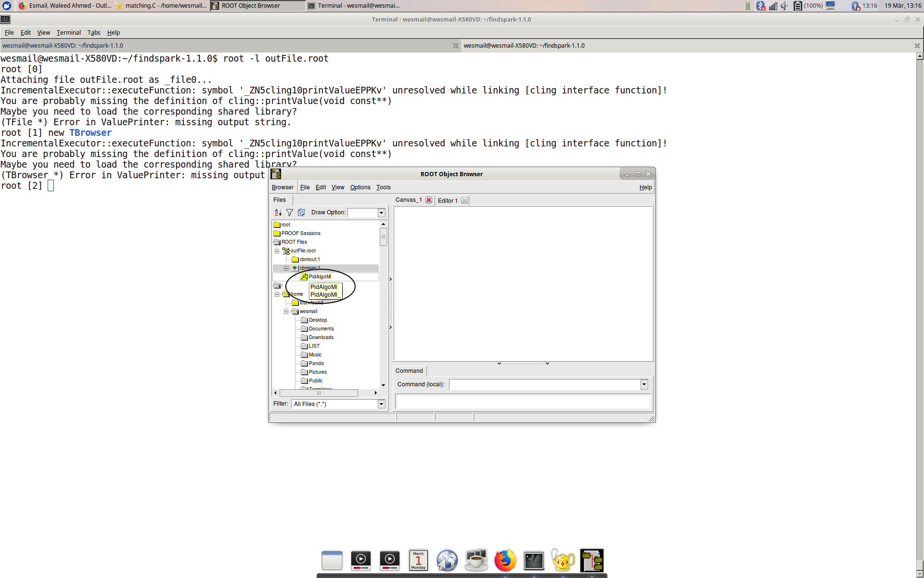Select the Downloads folder in tree
924x578 pixels.
pos(321,338)
